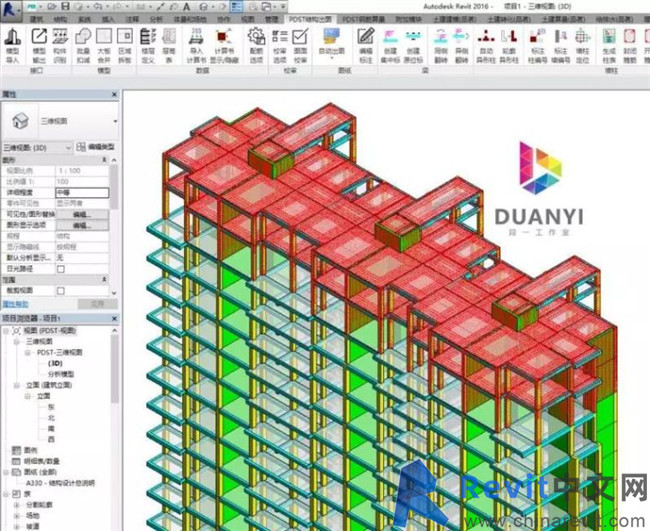Click 编辑 button for 可见性/图形替换
650x531 pixels.
tap(82, 214)
